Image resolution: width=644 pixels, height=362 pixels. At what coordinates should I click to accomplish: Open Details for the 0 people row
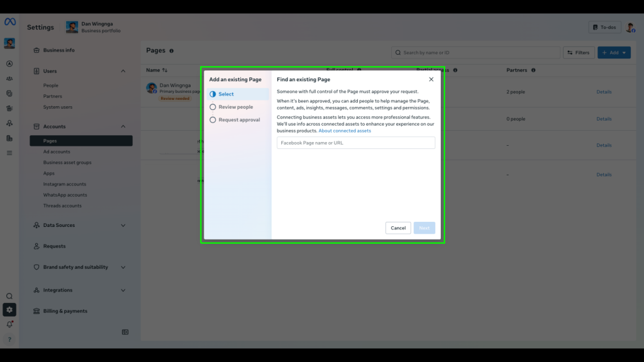click(x=604, y=119)
